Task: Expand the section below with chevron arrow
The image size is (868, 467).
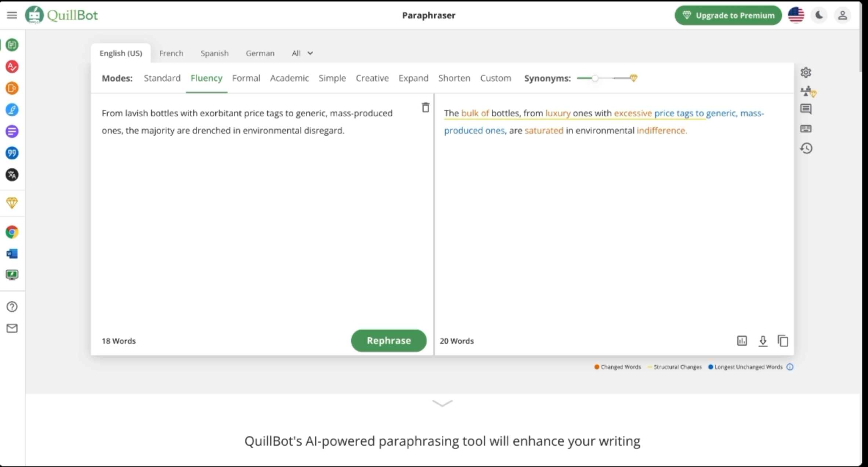Action: coord(442,403)
